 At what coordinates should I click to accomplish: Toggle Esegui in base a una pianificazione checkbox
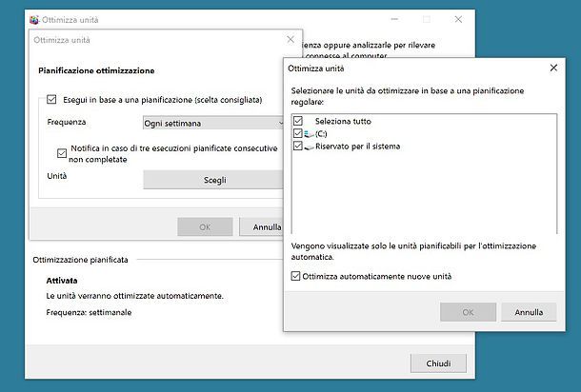[x=52, y=99]
